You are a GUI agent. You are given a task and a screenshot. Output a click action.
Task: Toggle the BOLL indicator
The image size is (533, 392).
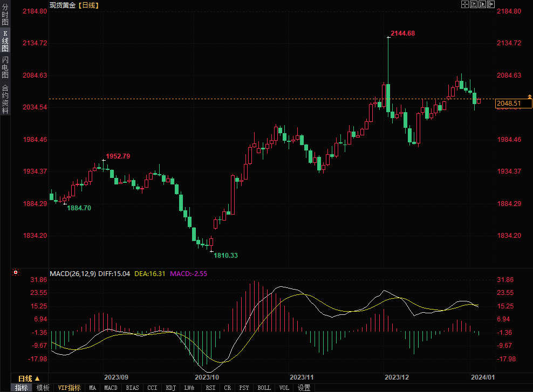point(264,388)
